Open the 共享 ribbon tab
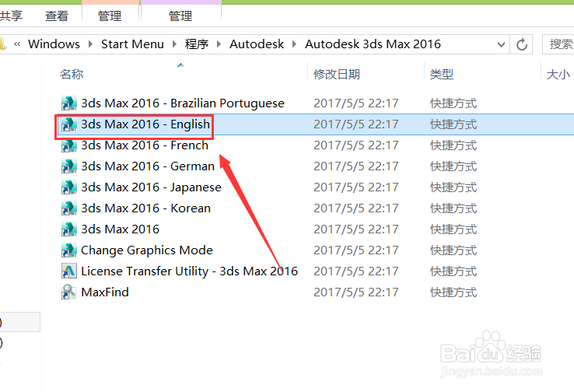 click(11, 16)
